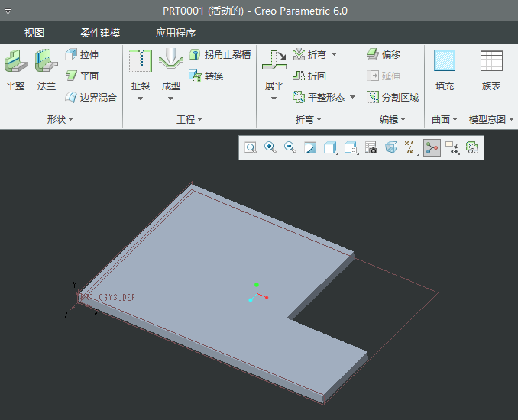This screenshot has height=420, width=518.
Task: Open the datum display filters icon
Action: click(x=411, y=147)
